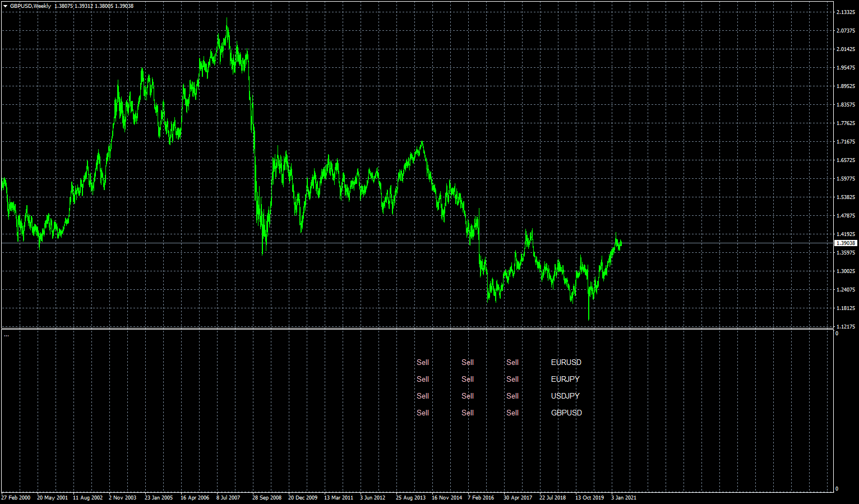Click the EURUSD label in indicator panel

[x=566, y=362]
